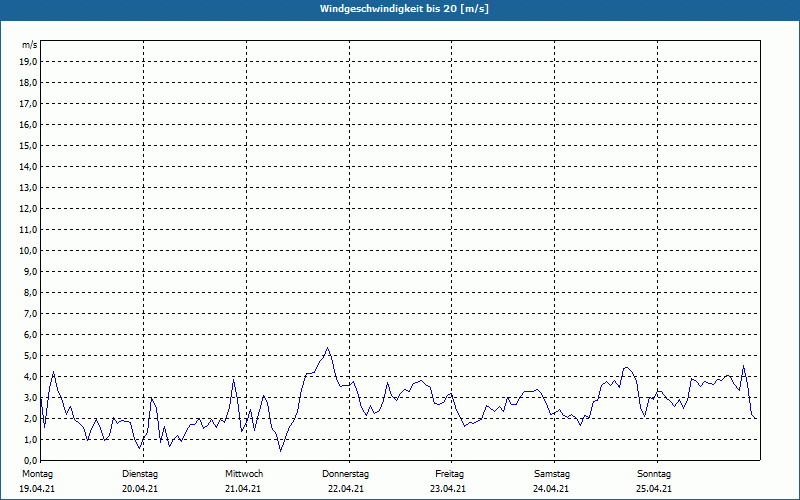Select the Montag day label

pyautogui.click(x=37, y=474)
